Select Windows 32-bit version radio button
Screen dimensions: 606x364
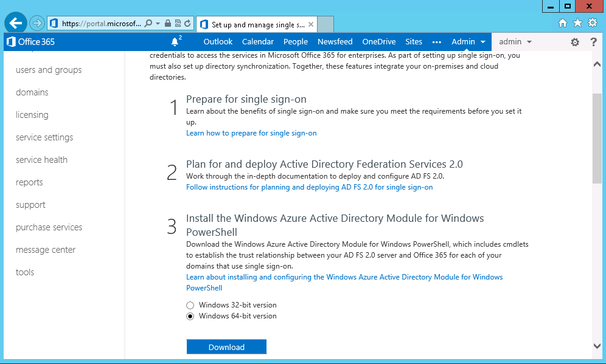coord(190,305)
